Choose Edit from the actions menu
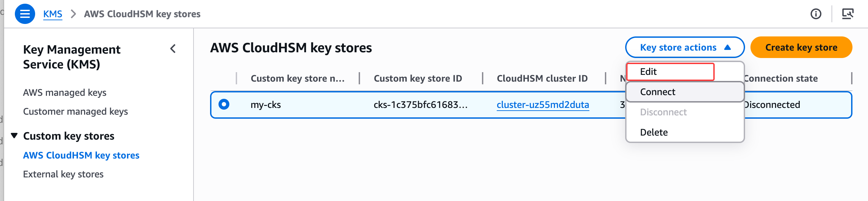 [670, 71]
